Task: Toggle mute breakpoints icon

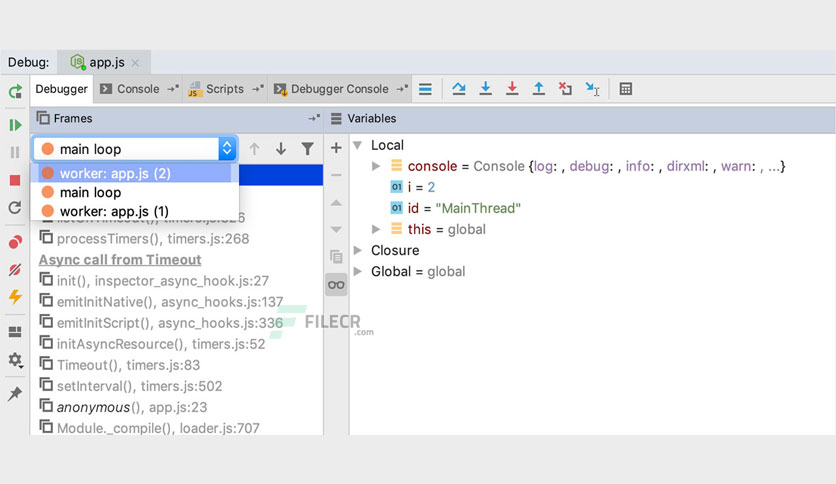Action: pos(15,270)
